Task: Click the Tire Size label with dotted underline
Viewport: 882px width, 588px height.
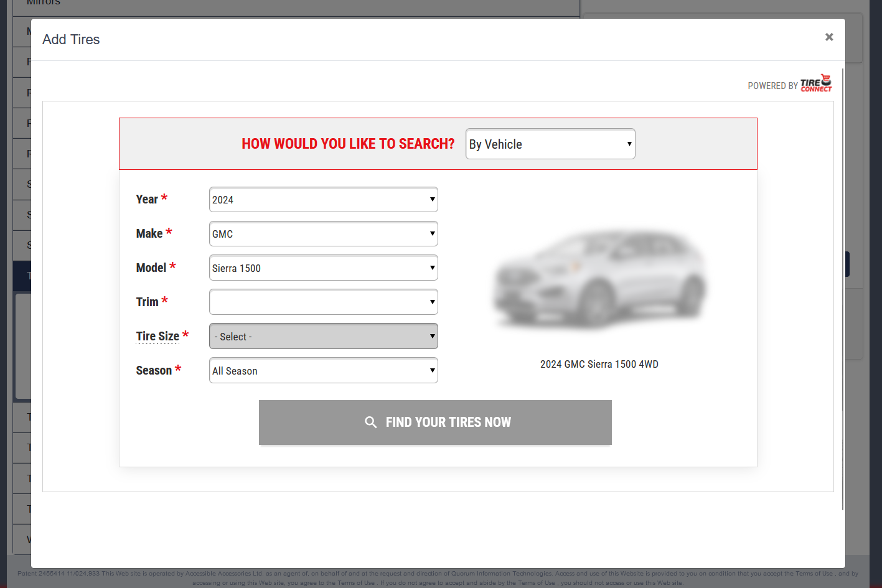Action: 157,337
